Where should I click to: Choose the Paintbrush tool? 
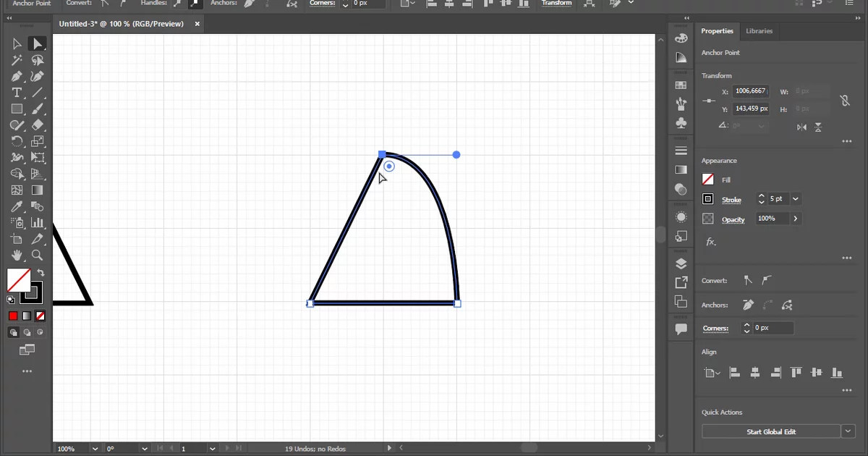(37, 109)
